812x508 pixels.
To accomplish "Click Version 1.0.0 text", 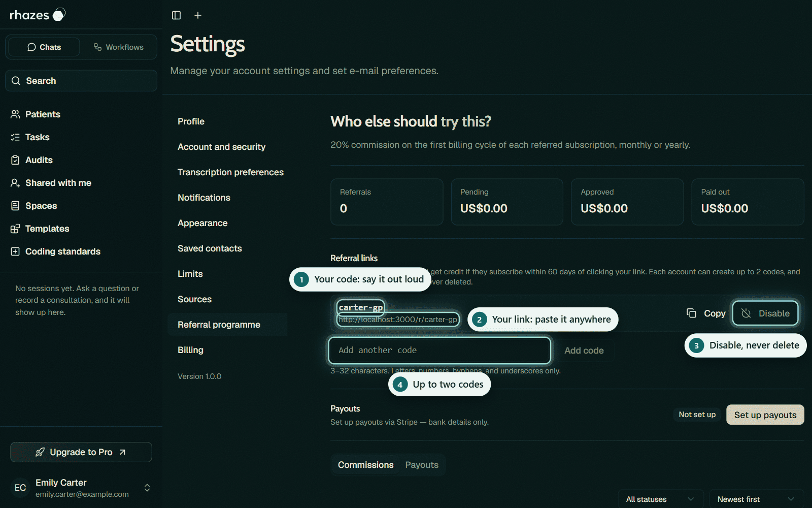I will (x=199, y=376).
